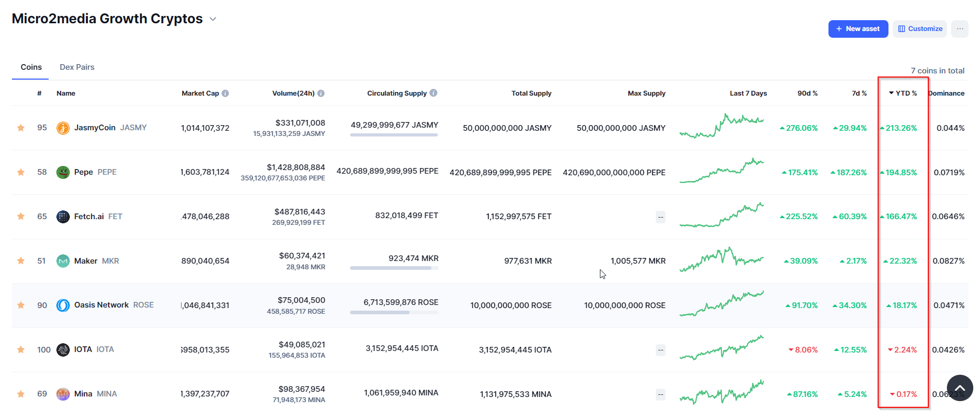Image resolution: width=980 pixels, height=413 pixels.
Task: Click the New asset button
Action: coord(858,29)
